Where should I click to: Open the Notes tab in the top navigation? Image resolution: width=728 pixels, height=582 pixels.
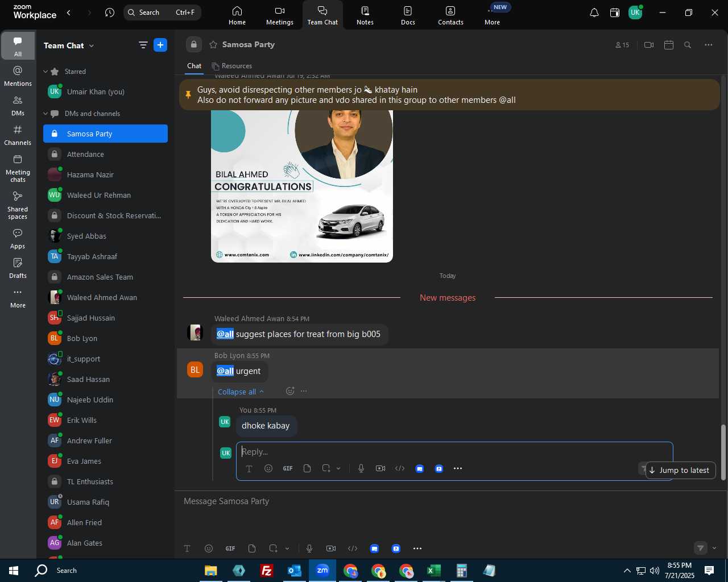click(x=365, y=15)
